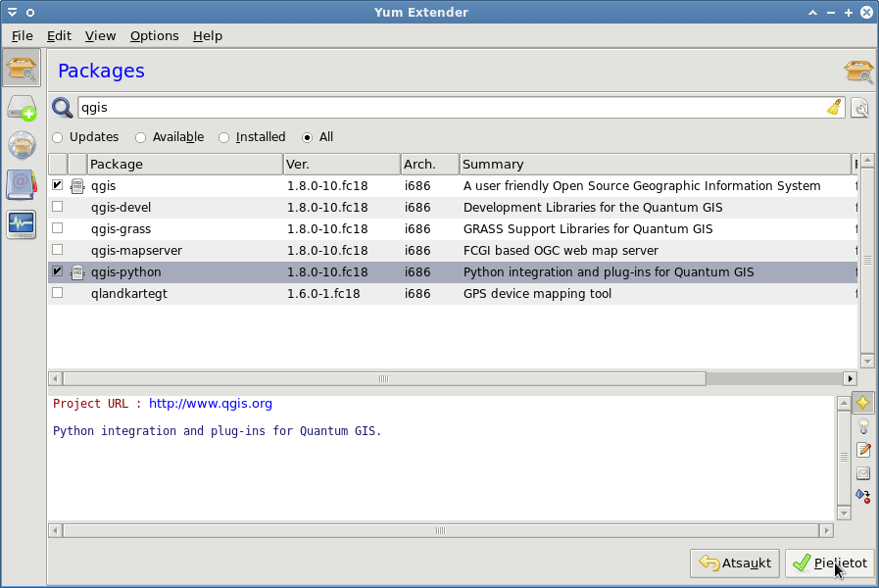Check the qlandkartegt package checkbox
Image resolution: width=879 pixels, height=588 pixels.
click(57, 293)
